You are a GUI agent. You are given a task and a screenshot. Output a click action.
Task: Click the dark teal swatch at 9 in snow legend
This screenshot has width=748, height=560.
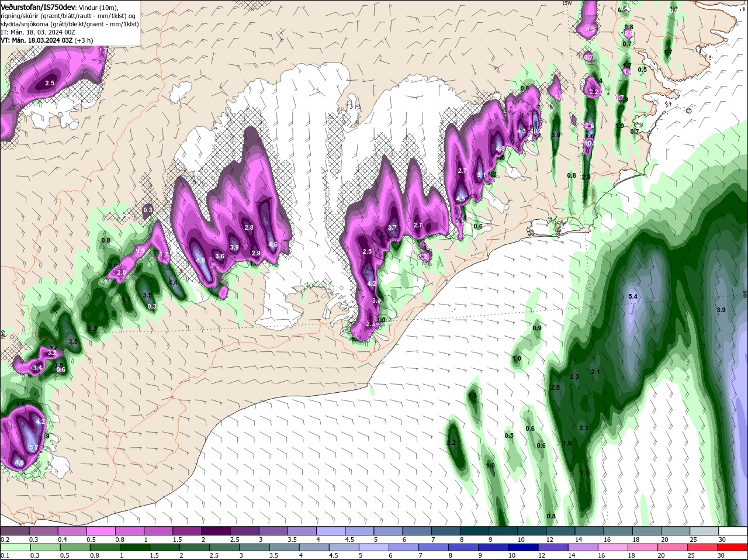tap(503, 531)
